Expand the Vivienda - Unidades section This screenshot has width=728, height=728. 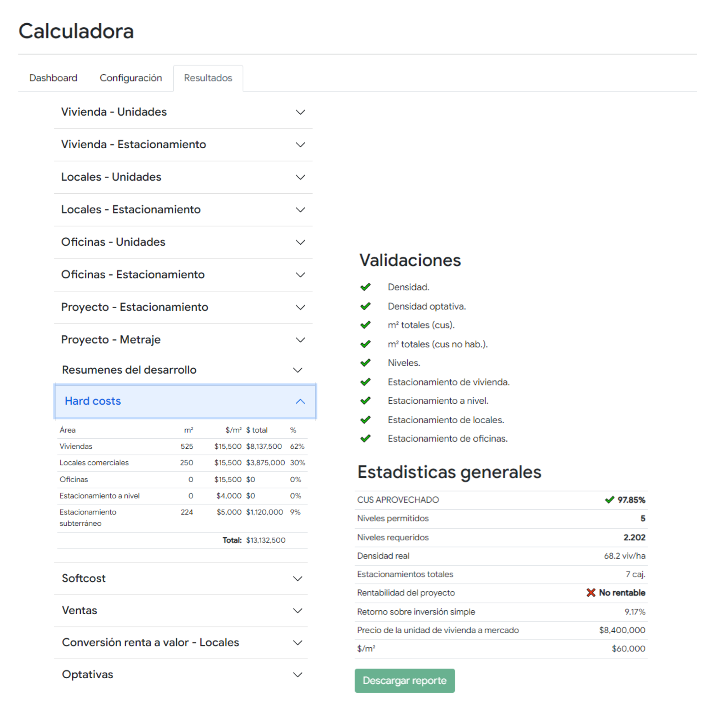pos(183,112)
